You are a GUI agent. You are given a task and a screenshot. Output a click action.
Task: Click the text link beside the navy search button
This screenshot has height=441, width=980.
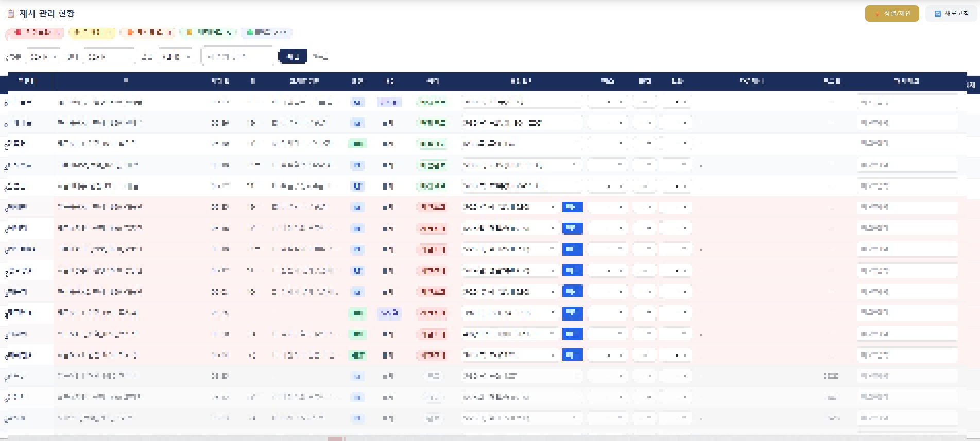(320, 57)
